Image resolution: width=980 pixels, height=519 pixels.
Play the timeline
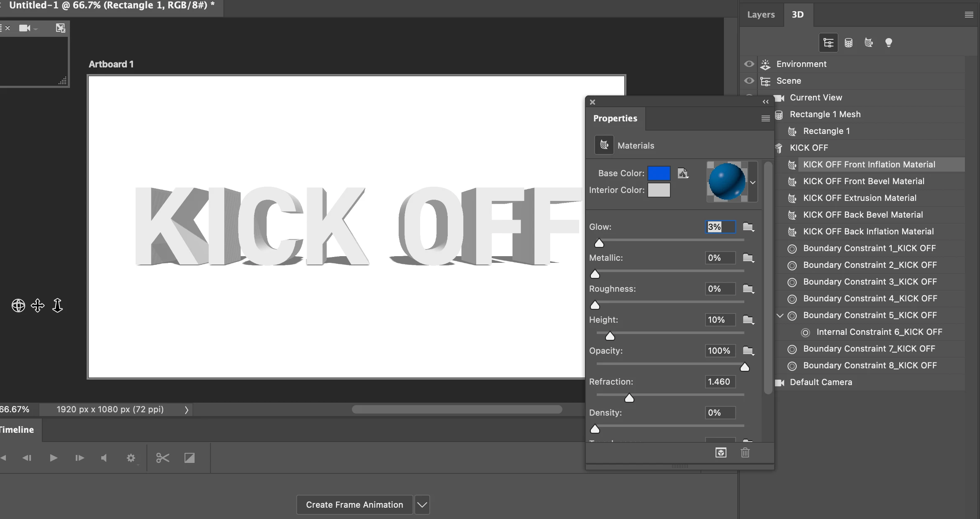click(x=53, y=458)
